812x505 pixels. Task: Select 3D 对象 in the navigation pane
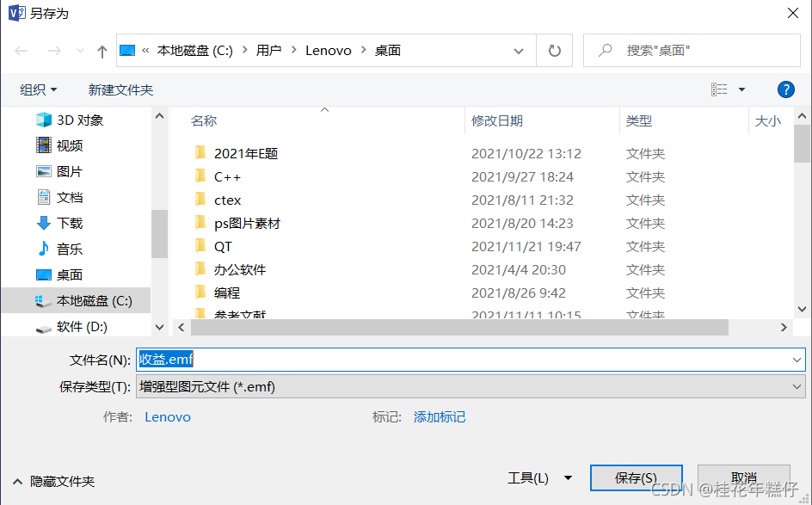[x=80, y=120]
